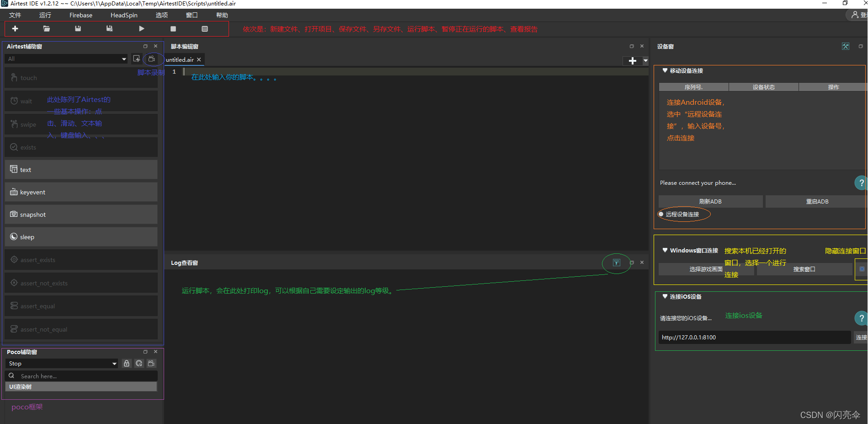
Task: Insert a keyevent command
Action: click(x=81, y=192)
